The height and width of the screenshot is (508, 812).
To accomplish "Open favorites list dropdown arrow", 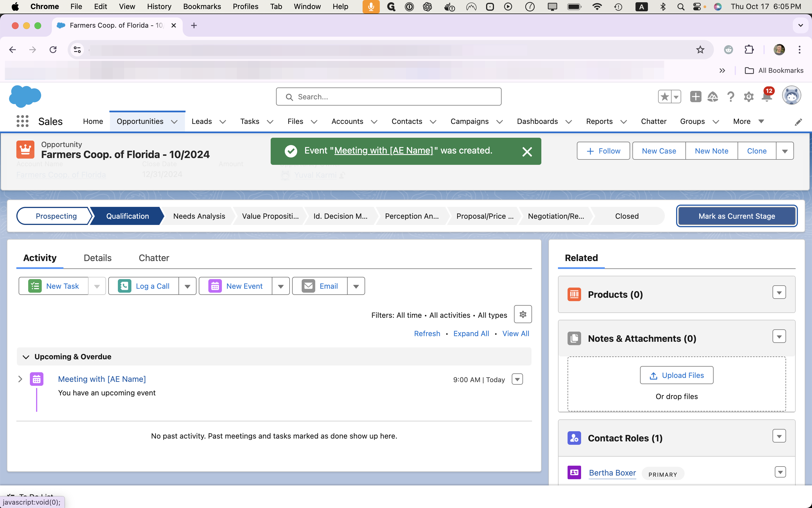I will 676,97.
